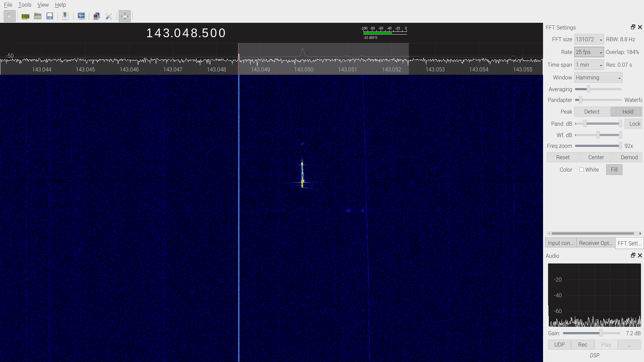Switch to the Receiver Options tab

point(596,243)
